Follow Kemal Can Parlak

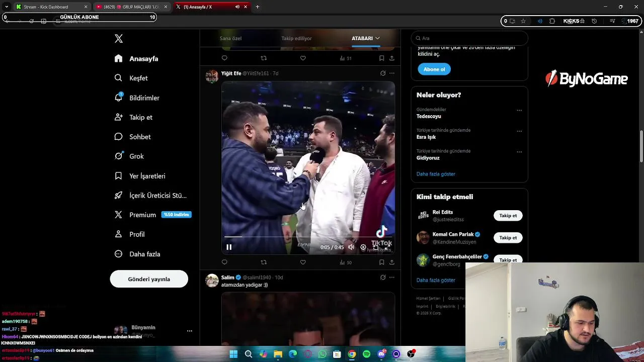tap(508, 238)
